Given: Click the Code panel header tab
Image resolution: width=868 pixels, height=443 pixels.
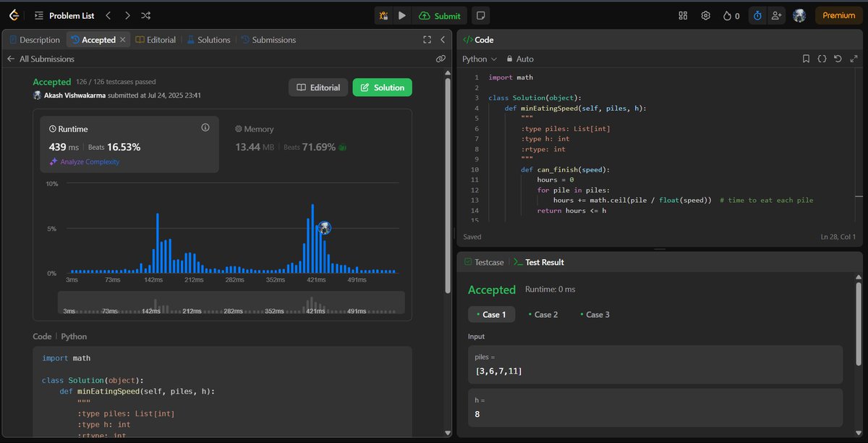Looking at the screenshot, I should [x=478, y=40].
